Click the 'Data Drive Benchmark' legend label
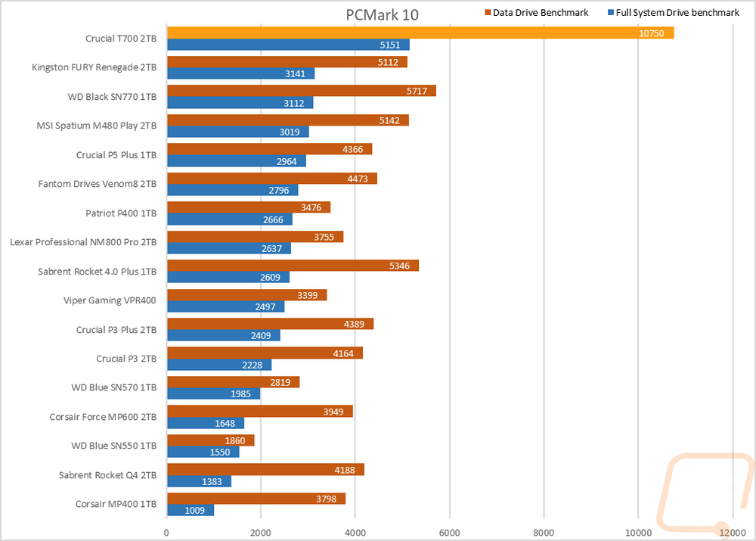756x541 pixels. [x=541, y=13]
